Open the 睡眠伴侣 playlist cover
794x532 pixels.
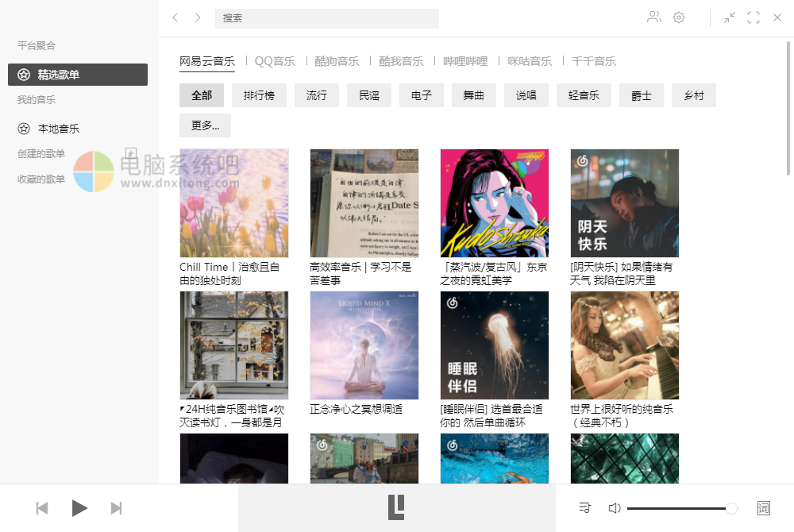coord(494,345)
